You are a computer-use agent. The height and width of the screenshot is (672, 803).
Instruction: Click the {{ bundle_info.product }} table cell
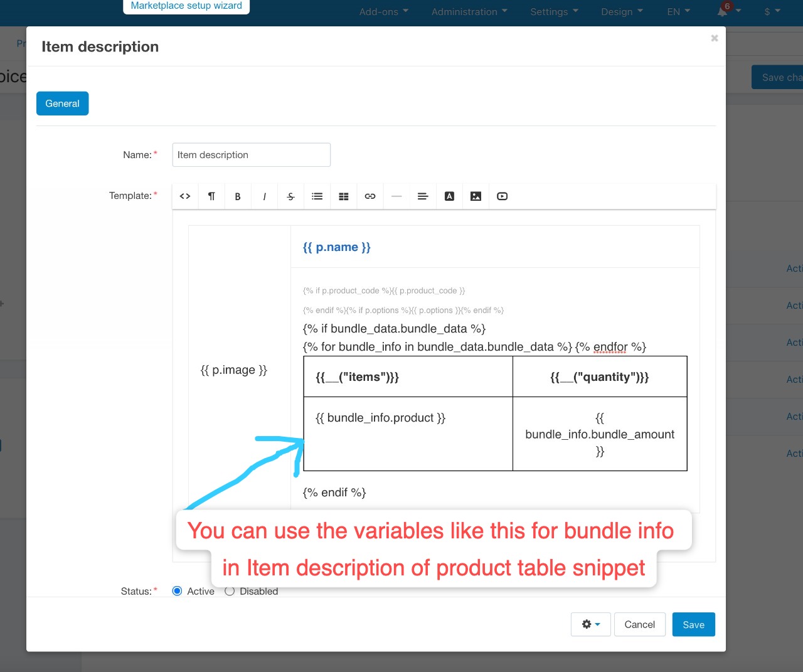408,434
